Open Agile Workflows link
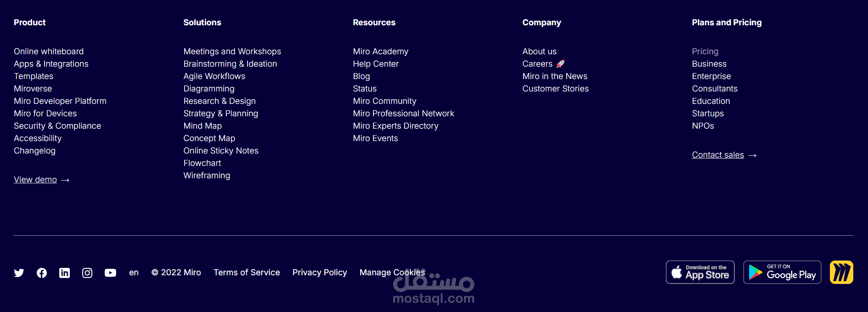Viewport: 868px width, 312px height. pos(214,76)
